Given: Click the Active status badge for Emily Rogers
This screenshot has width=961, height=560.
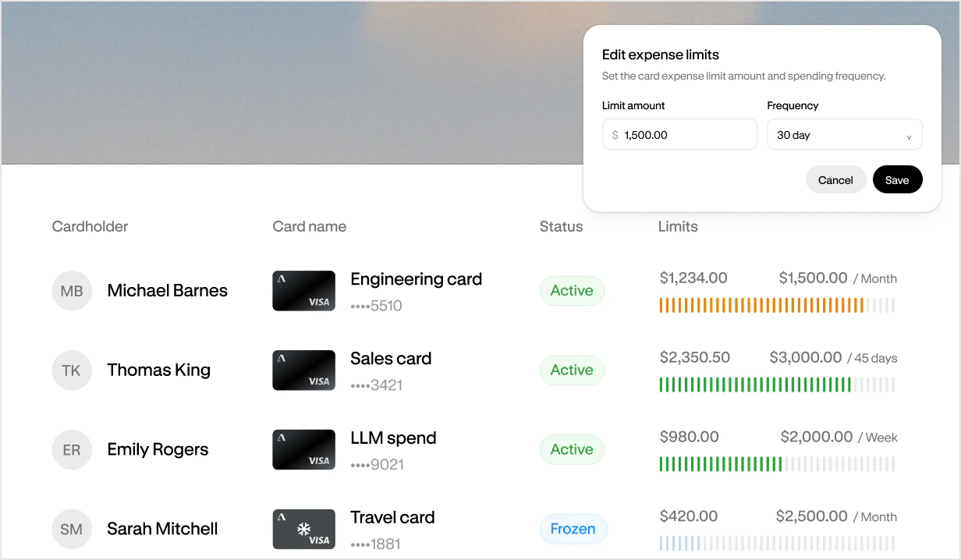Looking at the screenshot, I should point(572,450).
